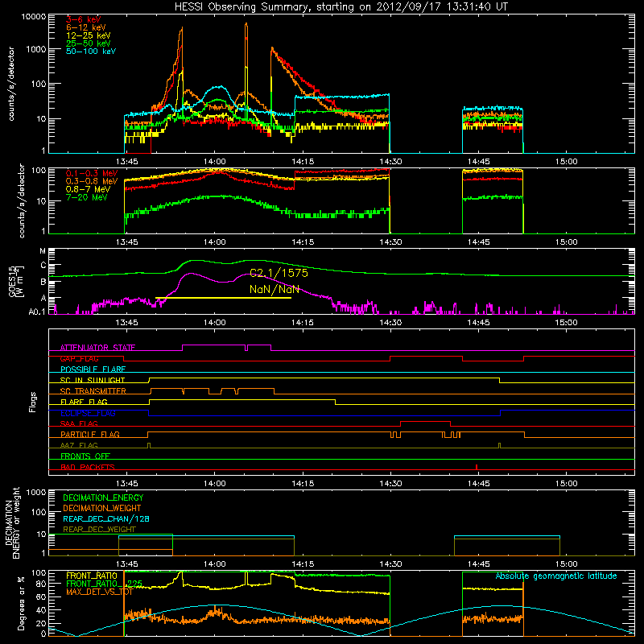Click the MAX_DET_VS_TOT legend label
The height and width of the screenshot is (644, 644).
click(99, 592)
